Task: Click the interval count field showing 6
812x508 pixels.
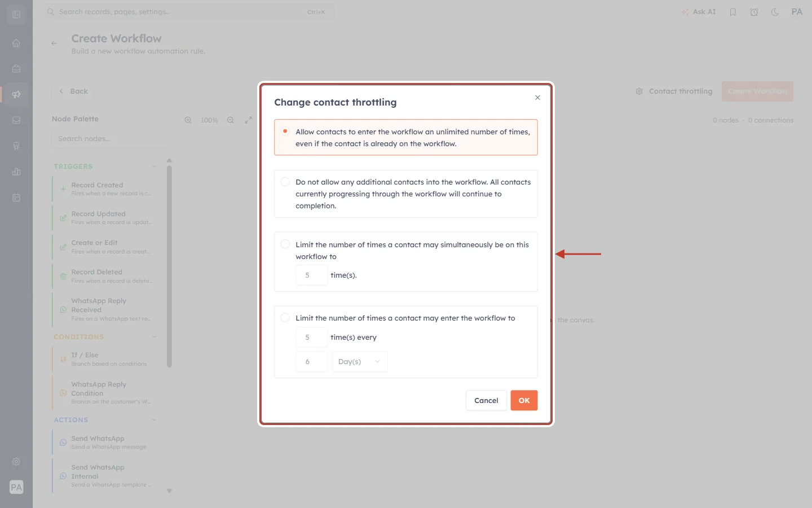Action: point(311,362)
